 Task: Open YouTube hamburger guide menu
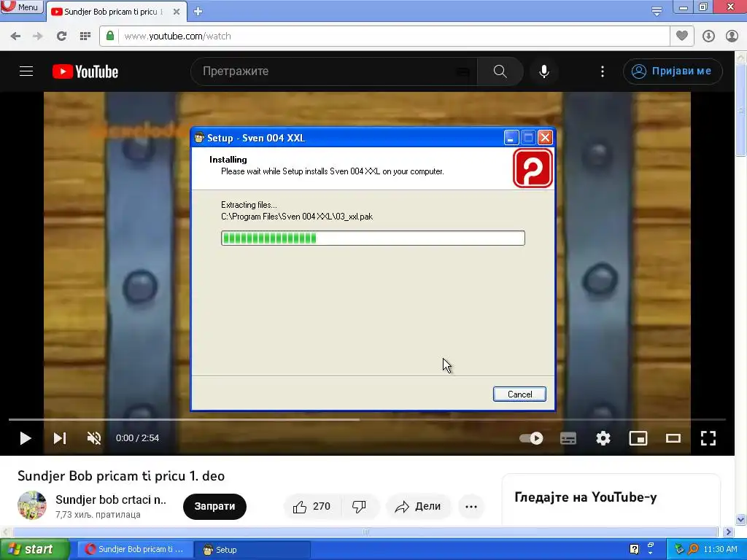[26, 71]
